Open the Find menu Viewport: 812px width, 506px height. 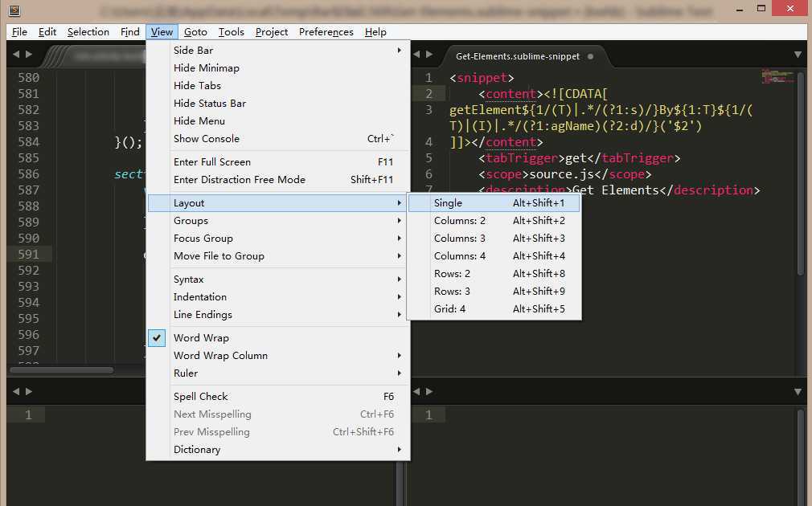[x=130, y=32]
